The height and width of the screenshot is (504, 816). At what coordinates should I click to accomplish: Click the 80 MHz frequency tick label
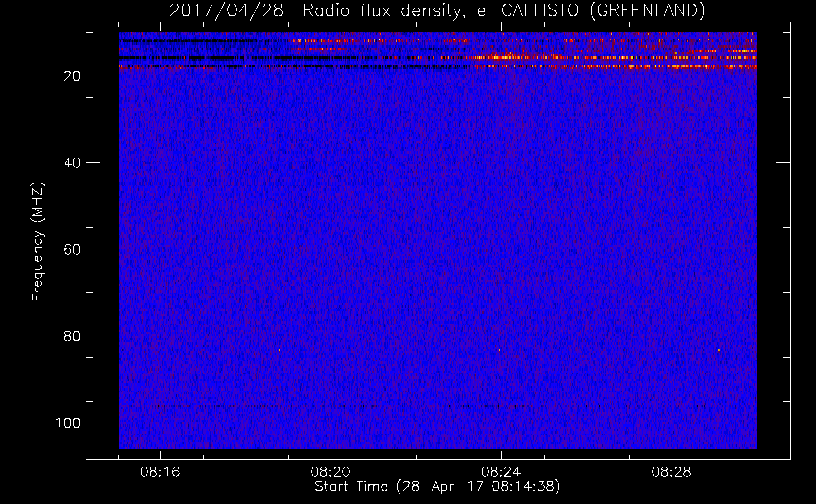tap(72, 336)
